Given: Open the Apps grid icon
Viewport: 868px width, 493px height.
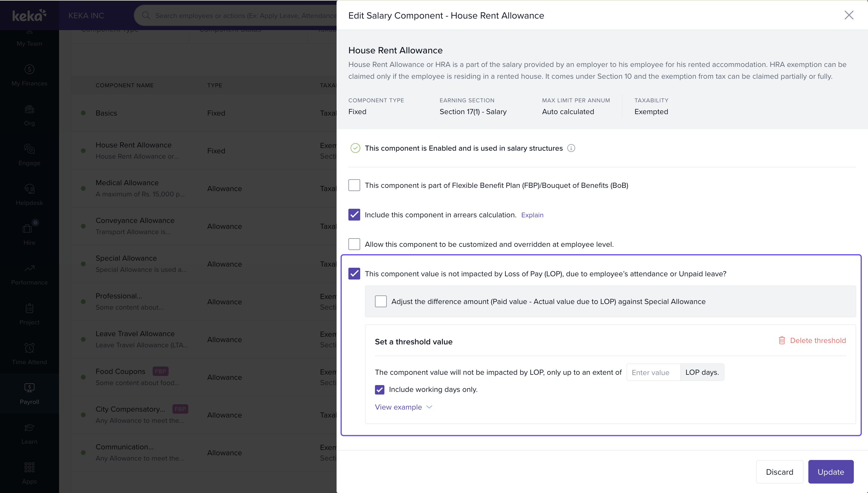Looking at the screenshot, I should [30, 467].
